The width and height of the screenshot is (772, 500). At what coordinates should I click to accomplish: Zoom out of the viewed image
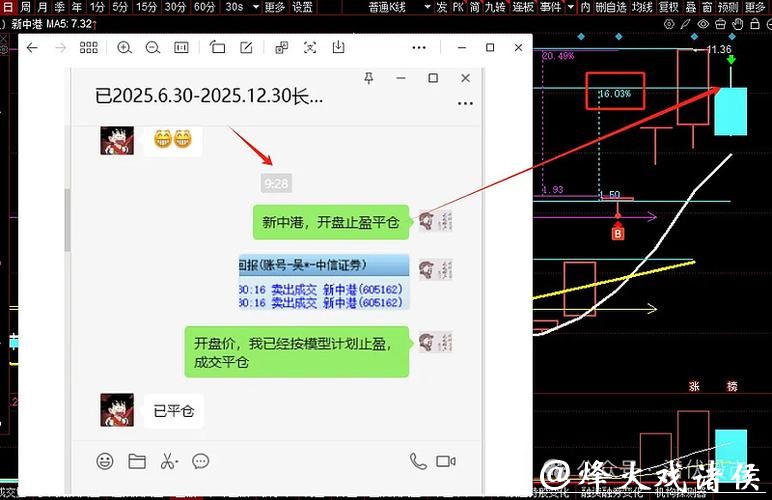coord(153,48)
